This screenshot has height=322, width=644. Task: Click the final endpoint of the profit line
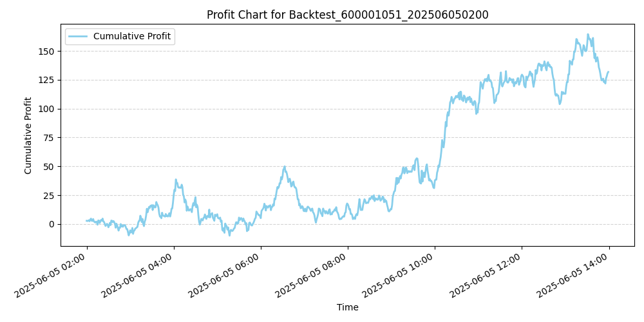click(x=608, y=72)
